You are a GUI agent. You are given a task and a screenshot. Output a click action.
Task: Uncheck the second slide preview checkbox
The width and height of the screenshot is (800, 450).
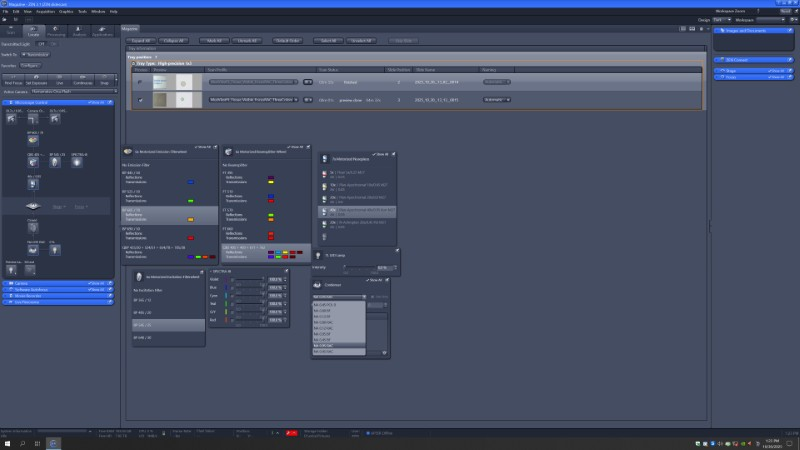[x=140, y=100]
